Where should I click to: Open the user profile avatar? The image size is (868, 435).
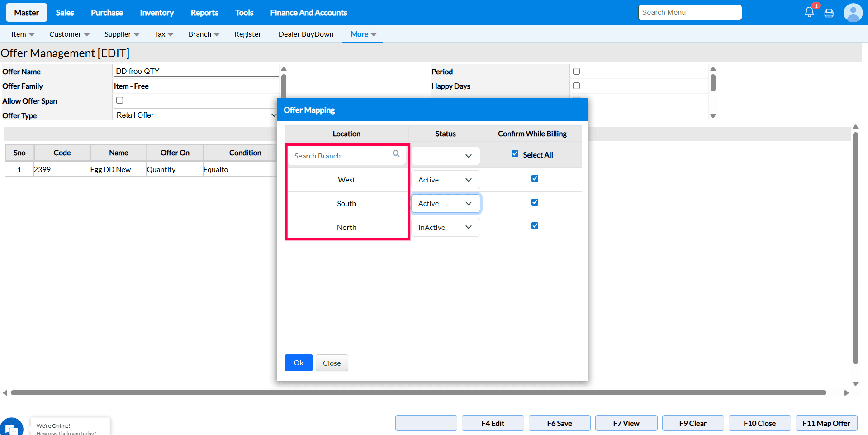(x=853, y=13)
